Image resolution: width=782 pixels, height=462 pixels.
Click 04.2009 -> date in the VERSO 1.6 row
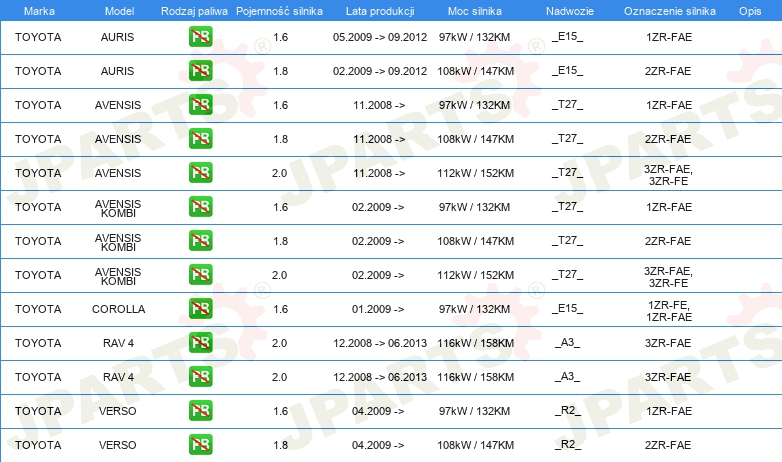[378, 411]
